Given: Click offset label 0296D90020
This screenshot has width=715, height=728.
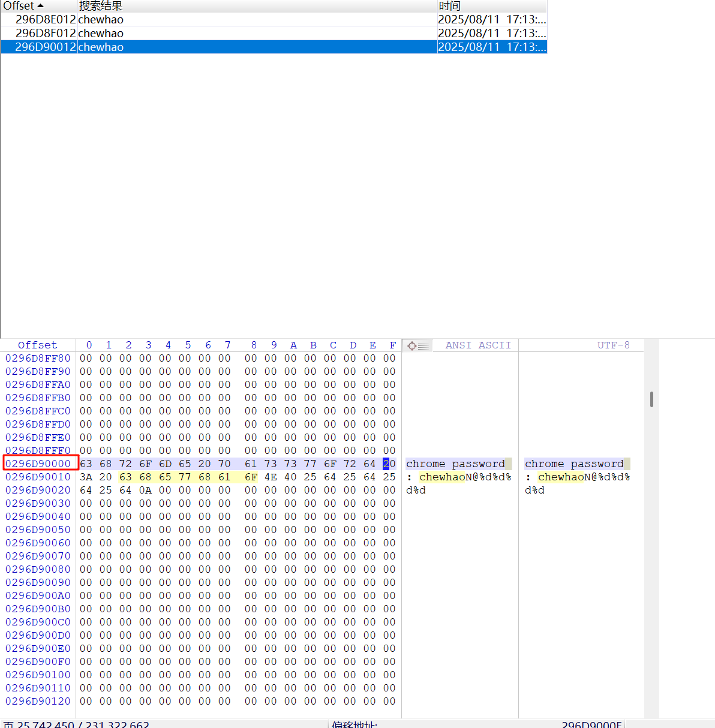Looking at the screenshot, I should 38,490.
